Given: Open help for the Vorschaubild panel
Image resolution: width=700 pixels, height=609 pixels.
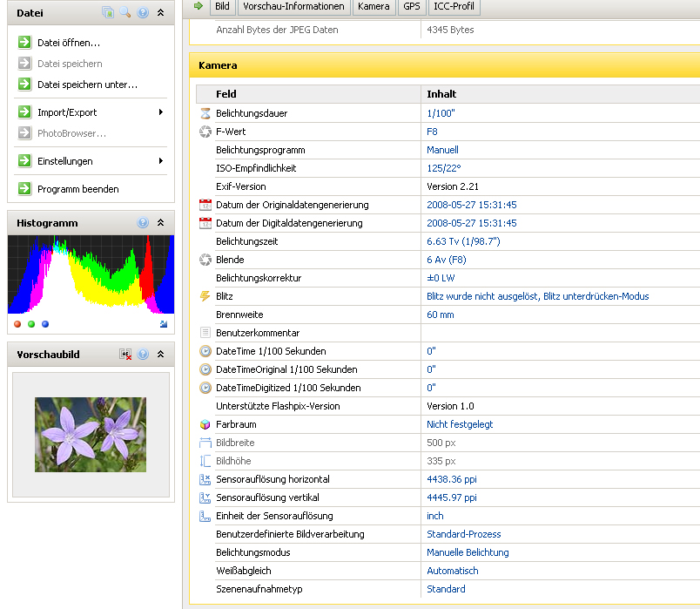Looking at the screenshot, I should [143, 355].
